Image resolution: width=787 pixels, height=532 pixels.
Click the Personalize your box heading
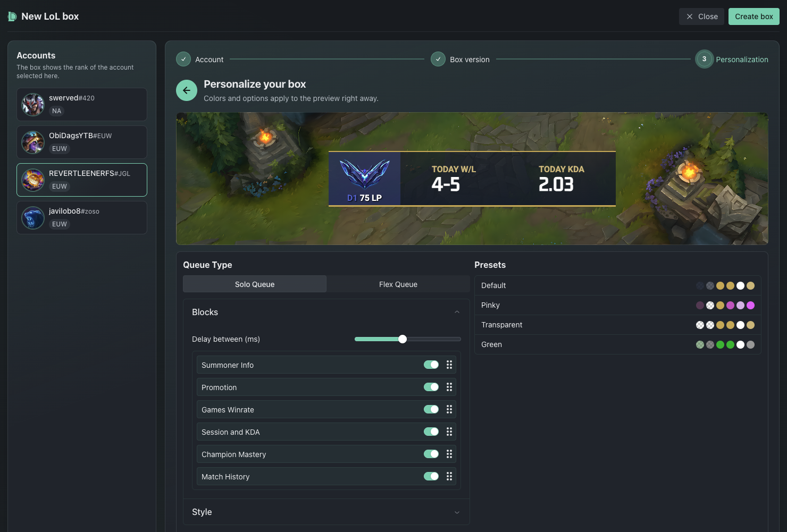coord(255,84)
